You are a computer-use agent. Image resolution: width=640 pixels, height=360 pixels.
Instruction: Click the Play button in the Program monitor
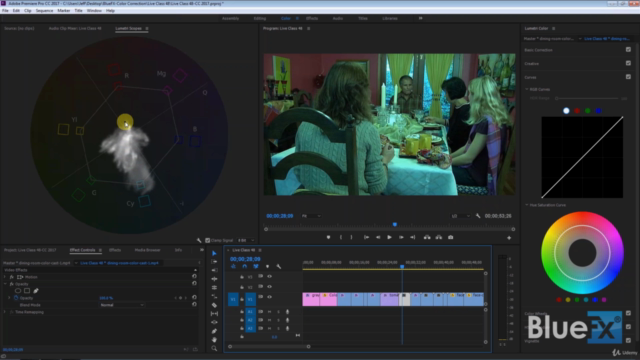(x=389, y=237)
